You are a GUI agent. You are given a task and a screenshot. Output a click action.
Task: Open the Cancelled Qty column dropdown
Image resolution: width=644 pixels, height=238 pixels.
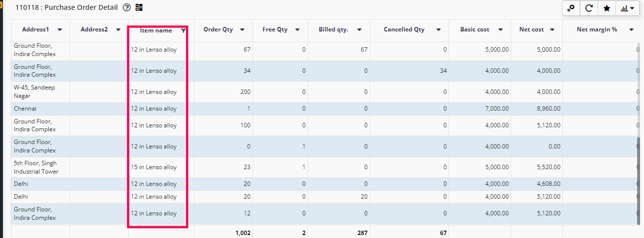click(438, 30)
